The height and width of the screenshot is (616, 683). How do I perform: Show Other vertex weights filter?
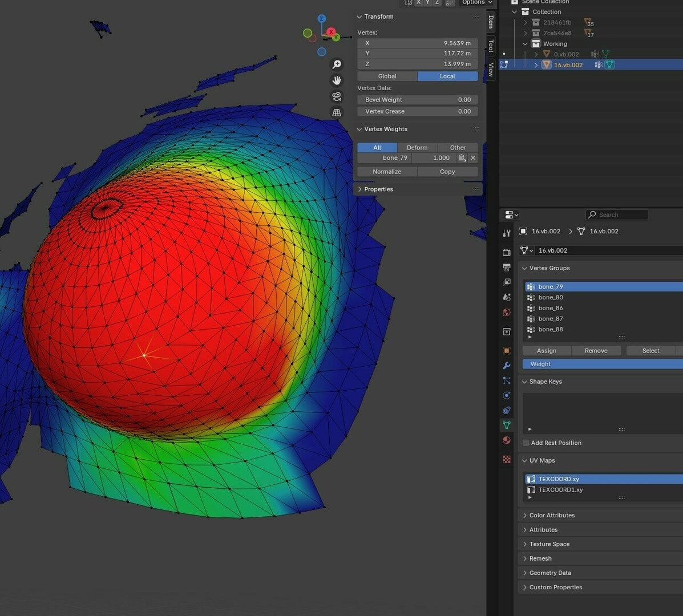pos(458,148)
